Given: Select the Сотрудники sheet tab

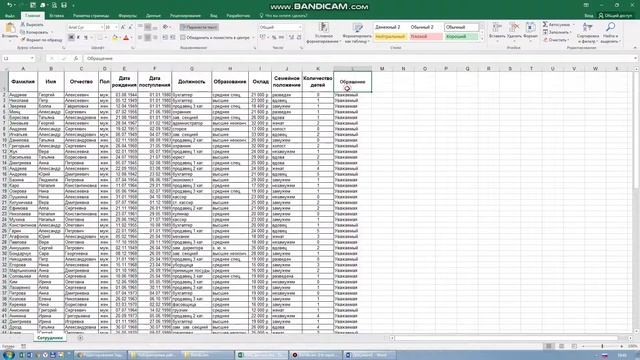Looking at the screenshot, I should [x=50, y=338].
